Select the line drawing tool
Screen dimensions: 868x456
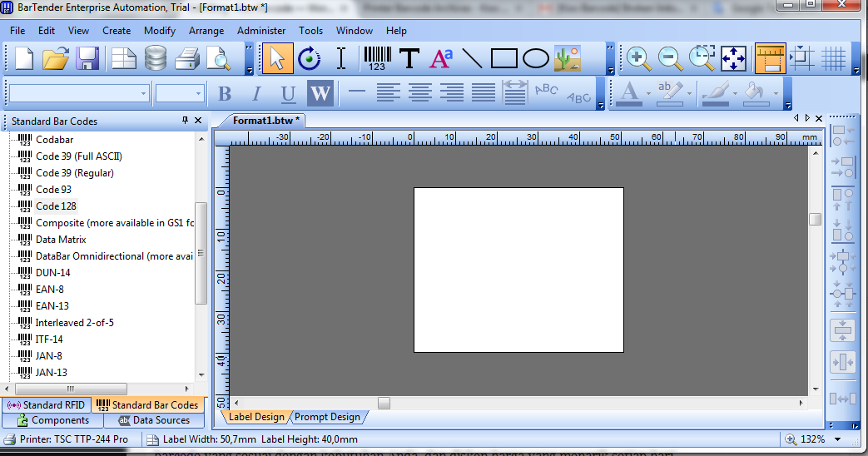click(472, 58)
